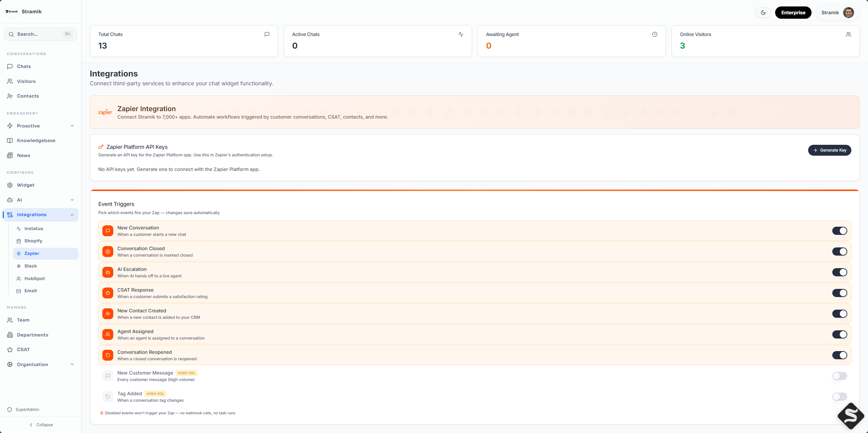Click the CSAT Response star icon
The image size is (868, 433).
[x=108, y=293]
